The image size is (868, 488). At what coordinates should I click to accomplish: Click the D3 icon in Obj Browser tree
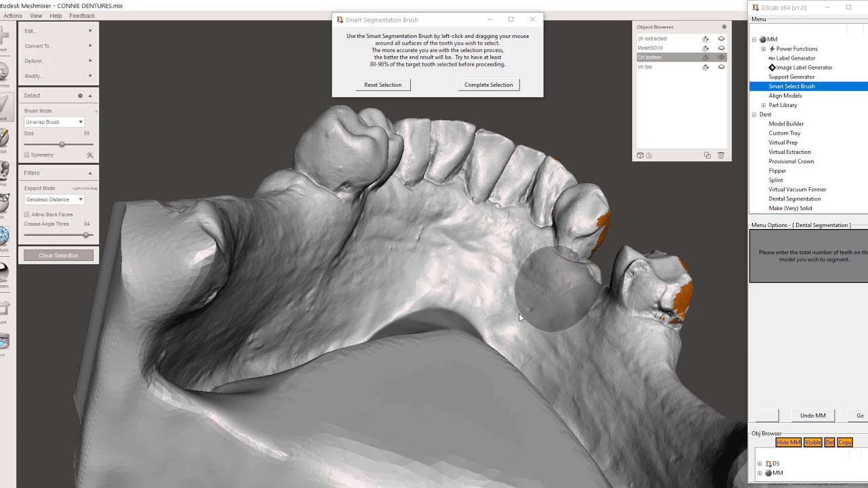coord(768,464)
